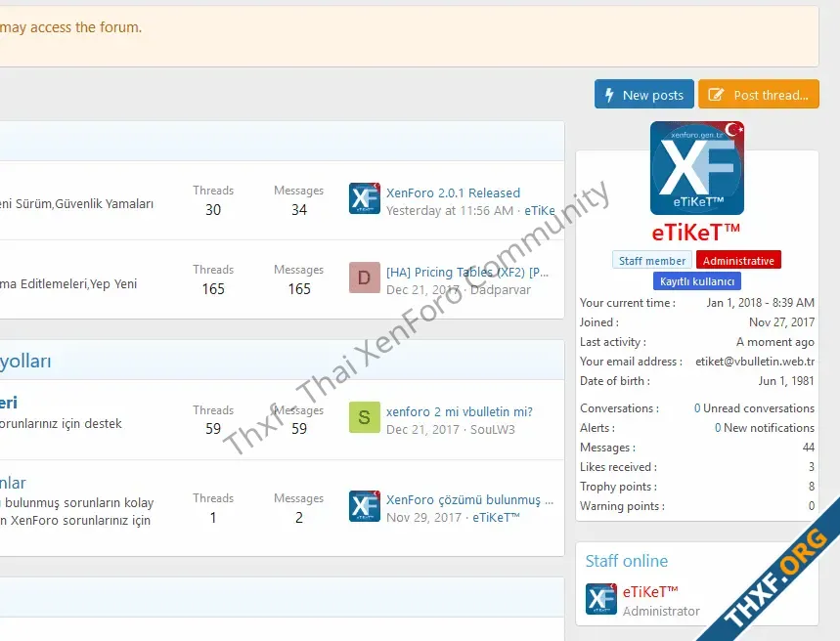The height and width of the screenshot is (641, 840).
Task: Open the XenForo 2.0.1 Released thread
Action: 453,192
